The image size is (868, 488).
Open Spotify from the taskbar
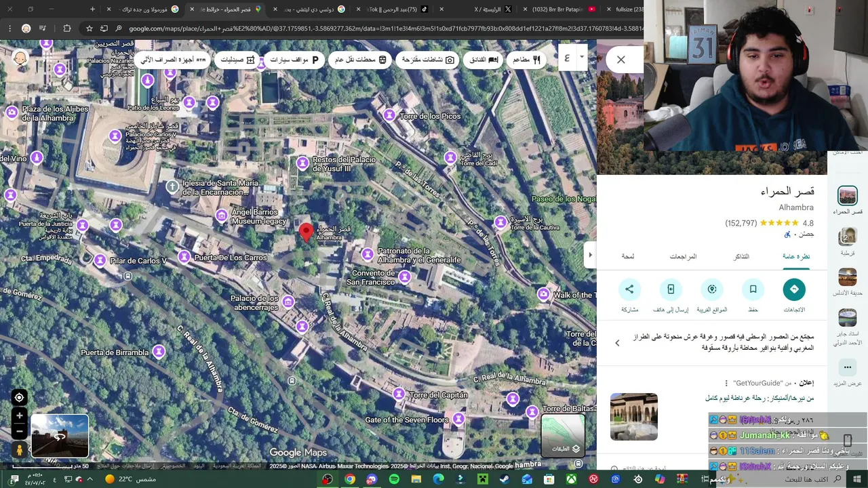(x=394, y=479)
